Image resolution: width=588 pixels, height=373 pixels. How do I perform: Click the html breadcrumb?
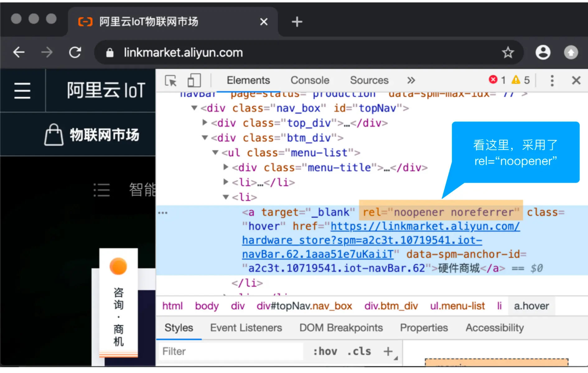[172, 306]
